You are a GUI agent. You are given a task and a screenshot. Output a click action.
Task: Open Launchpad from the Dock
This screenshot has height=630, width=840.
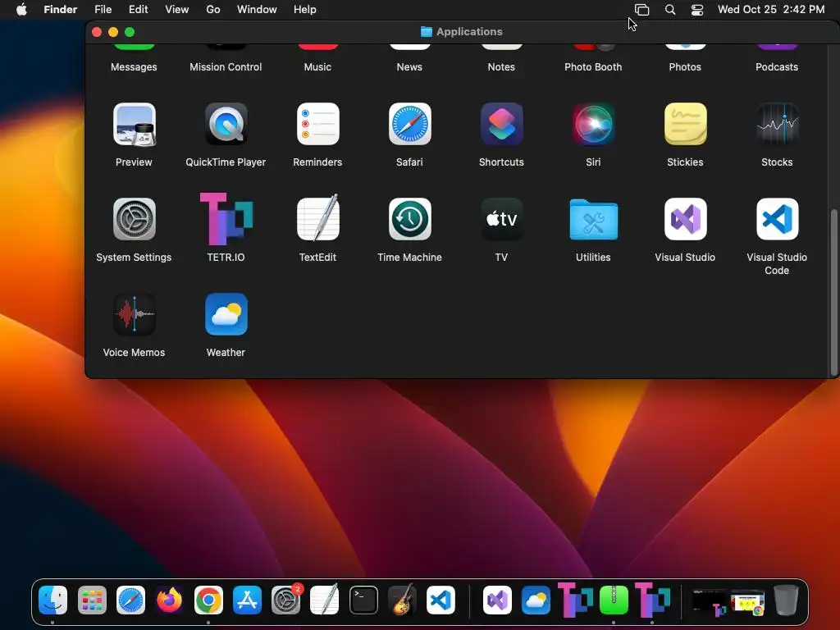click(x=92, y=600)
